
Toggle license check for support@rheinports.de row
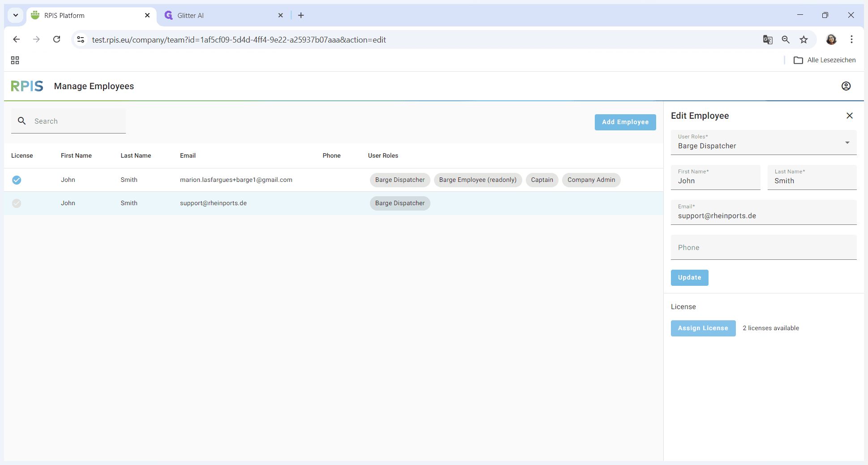coord(17,203)
